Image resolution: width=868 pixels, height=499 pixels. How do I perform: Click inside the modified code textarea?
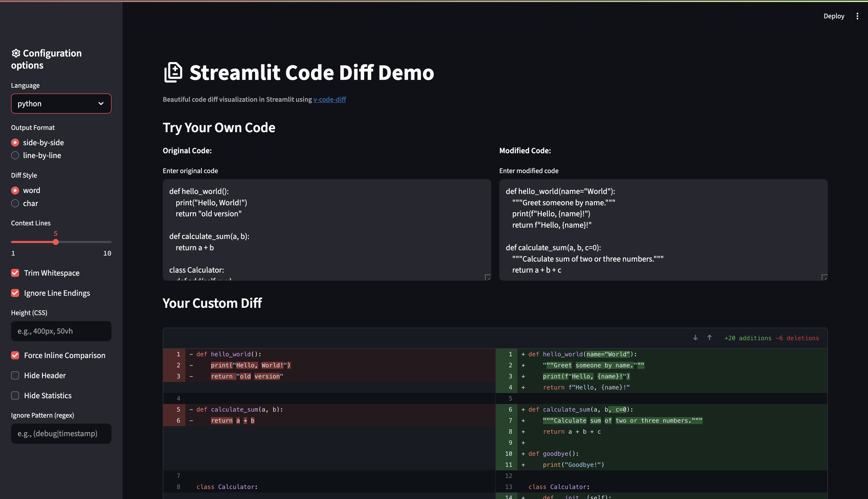663,230
